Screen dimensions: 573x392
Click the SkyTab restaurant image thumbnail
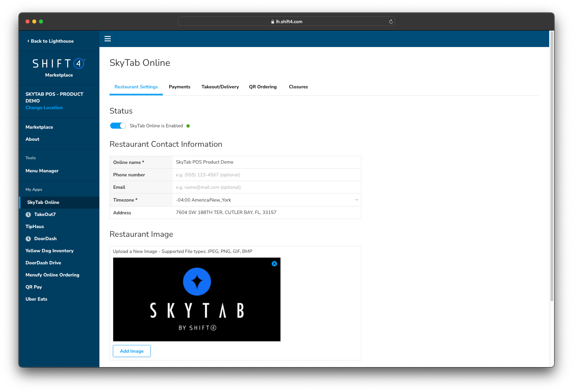(x=196, y=299)
